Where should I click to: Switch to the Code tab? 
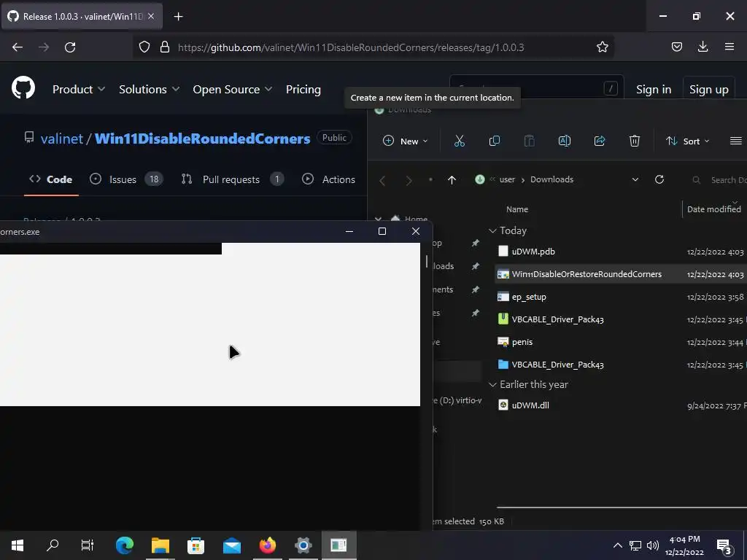51,179
